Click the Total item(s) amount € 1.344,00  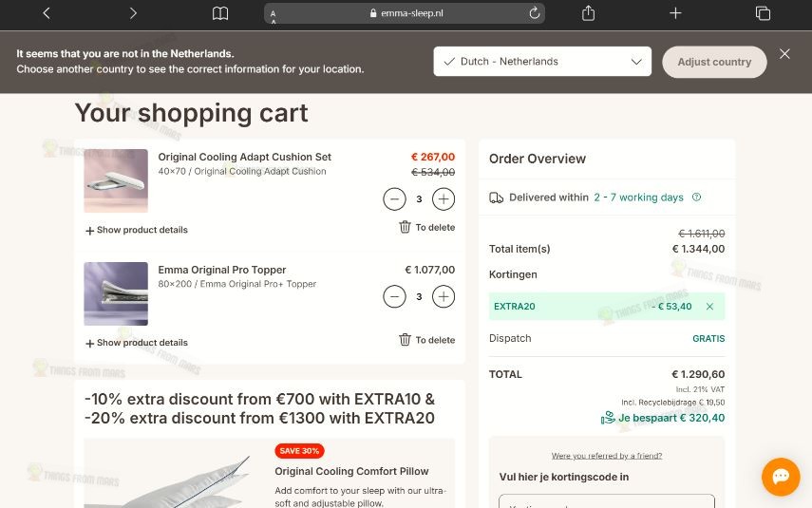[698, 249]
